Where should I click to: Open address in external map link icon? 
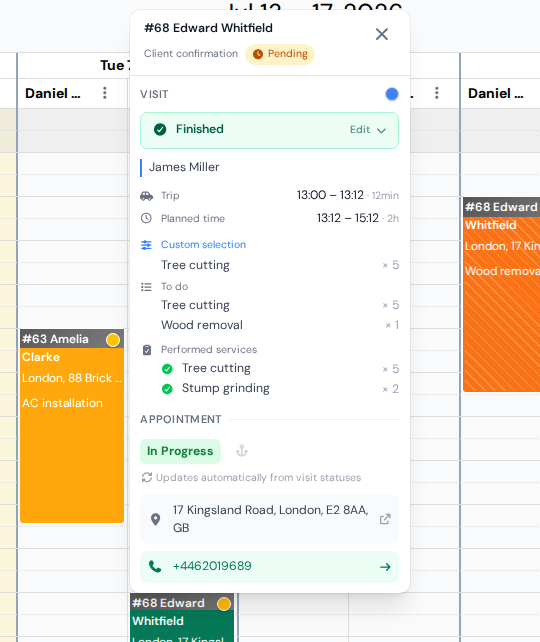tap(385, 519)
